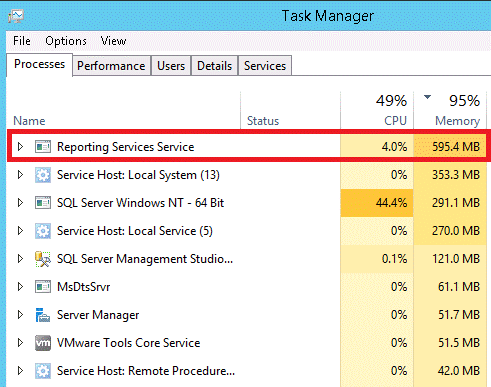491x387 pixels.
Task: Switch to the Services tab
Action: (265, 66)
